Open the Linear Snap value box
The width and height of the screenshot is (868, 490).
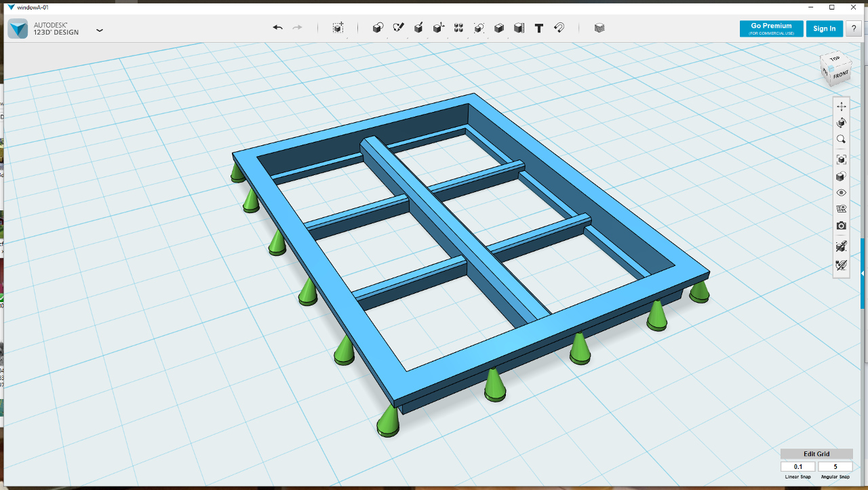[x=798, y=467]
